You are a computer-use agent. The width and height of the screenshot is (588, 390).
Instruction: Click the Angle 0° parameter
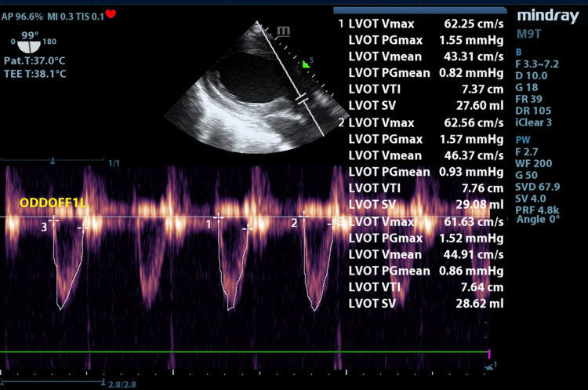tap(538, 220)
